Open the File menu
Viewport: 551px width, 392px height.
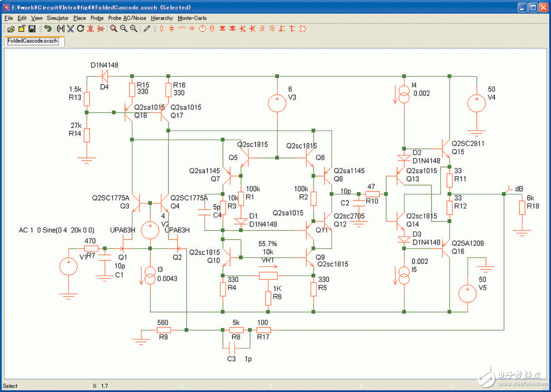8,18
